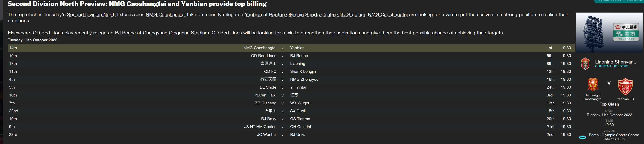Open WX Wugou in fixture list
This screenshot has width=644, height=144.
click(x=300, y=103)
